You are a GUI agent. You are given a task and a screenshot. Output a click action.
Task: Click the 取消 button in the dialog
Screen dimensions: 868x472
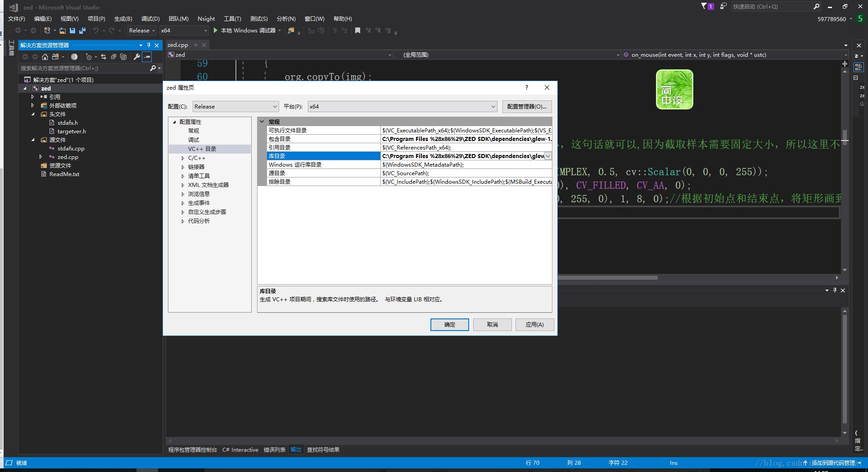click(492, 325)
